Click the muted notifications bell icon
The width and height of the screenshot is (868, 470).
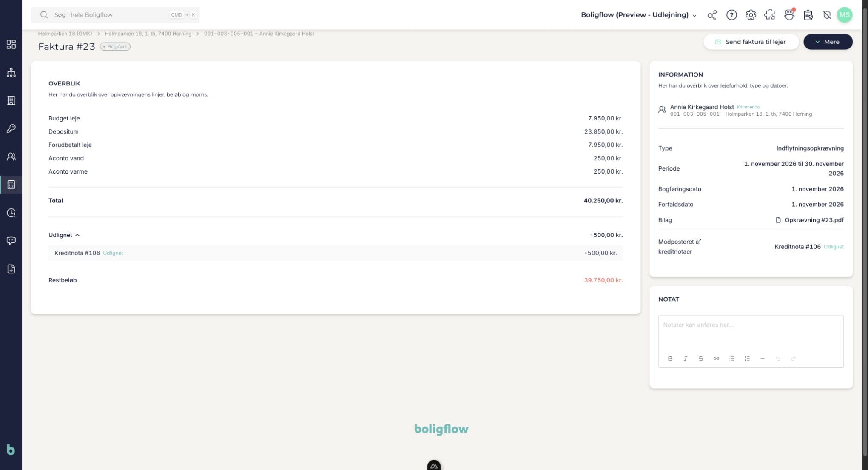(x=827, y=15)
